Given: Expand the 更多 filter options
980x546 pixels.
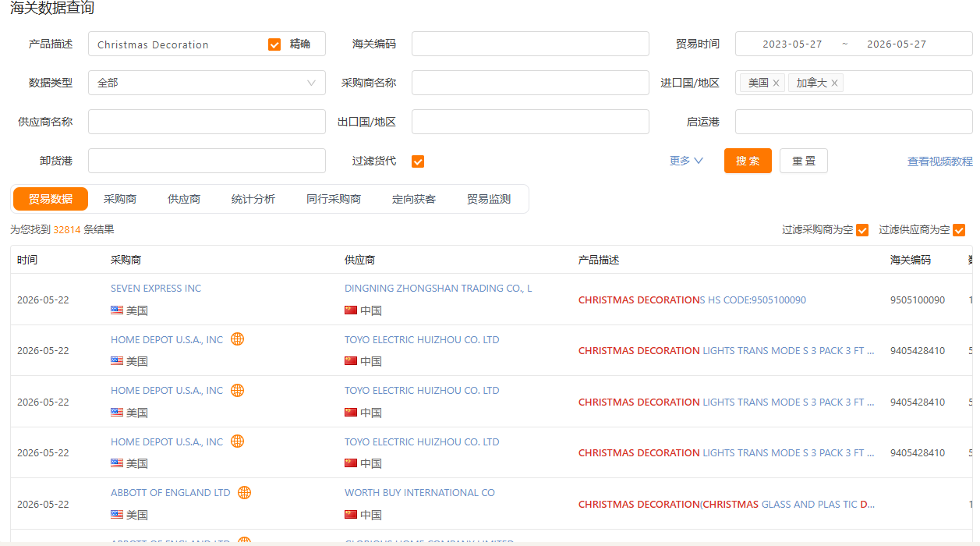Looking at the screenshot, I should pyautogui.click(x=686, y=161).
